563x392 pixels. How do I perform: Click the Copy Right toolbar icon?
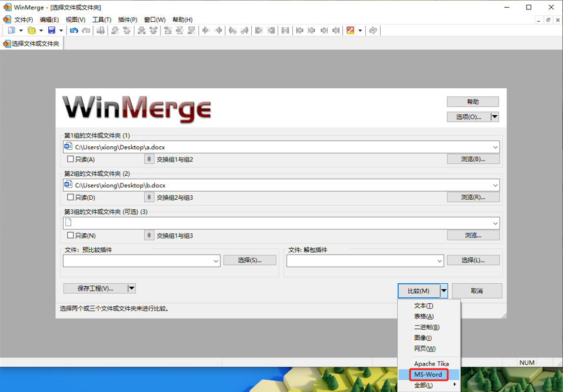point(206,31)
